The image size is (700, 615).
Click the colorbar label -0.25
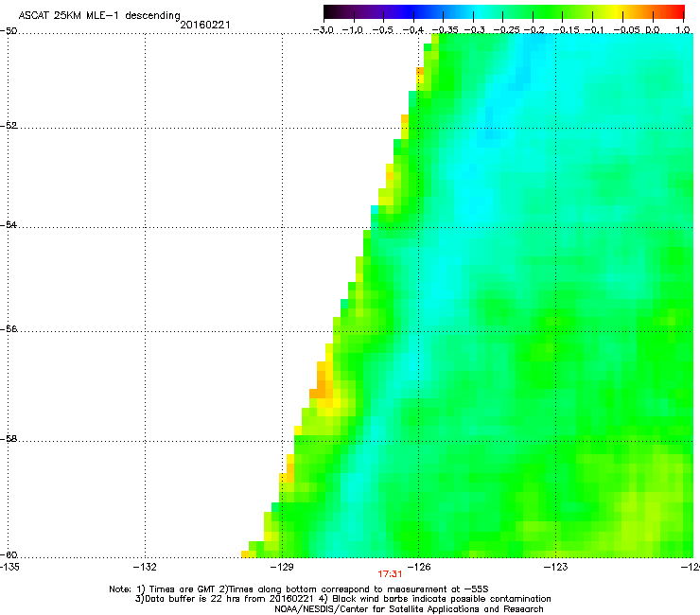pyautogui.click(x=506, y=30)
